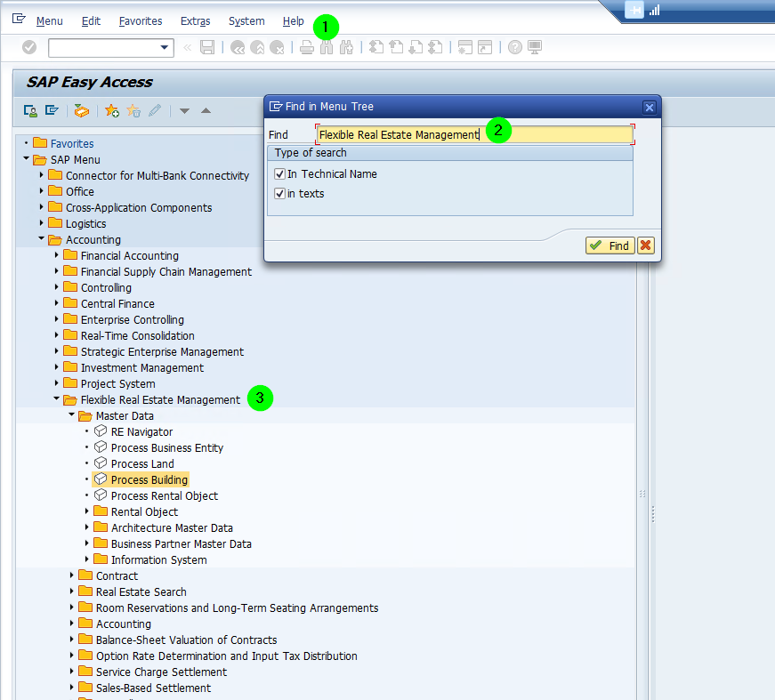
Task: Click the Add to Favorites star icon
Action: tap(112, 110)
